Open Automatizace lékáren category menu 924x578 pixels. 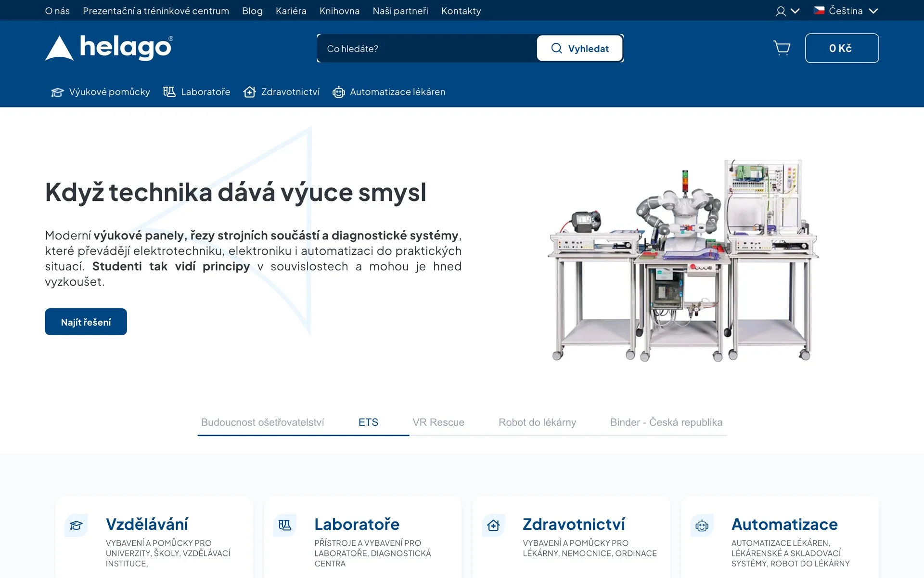(x=389, y=92)
